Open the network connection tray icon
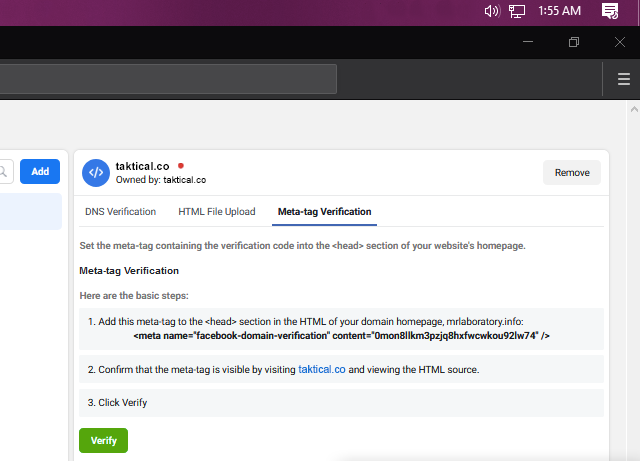 point(517,11)
